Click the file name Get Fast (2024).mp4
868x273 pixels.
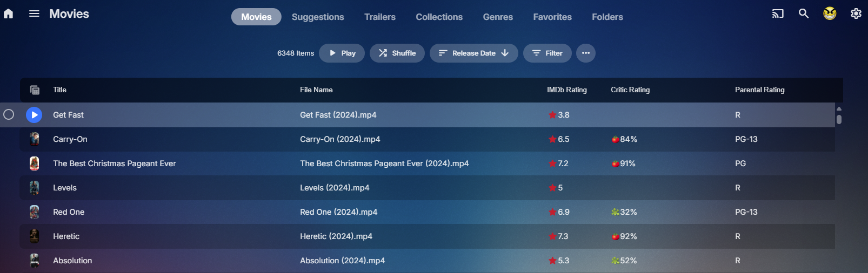pyautogui.click(x=338, y=115)
